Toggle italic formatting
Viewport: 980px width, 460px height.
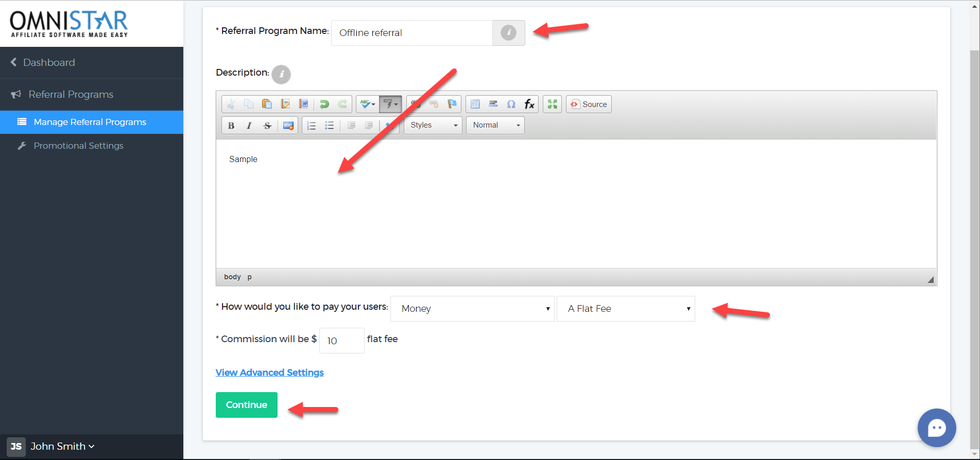pyautogui.click(x=249, y=126)
